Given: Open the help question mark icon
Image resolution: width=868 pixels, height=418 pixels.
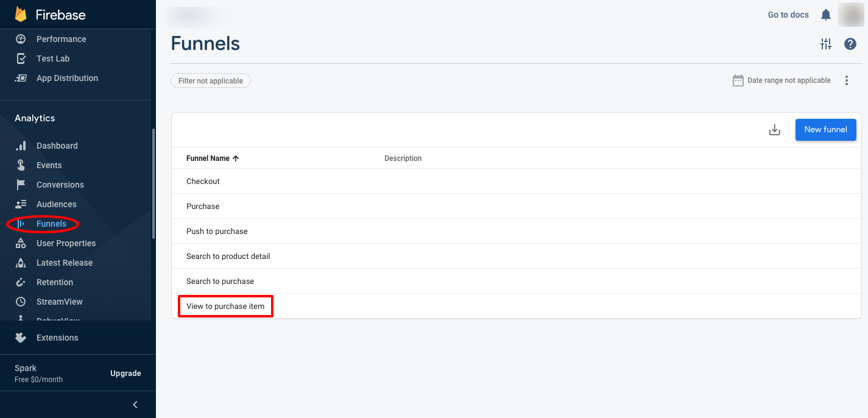Looking at the screenshot, I should pos(850,44).
